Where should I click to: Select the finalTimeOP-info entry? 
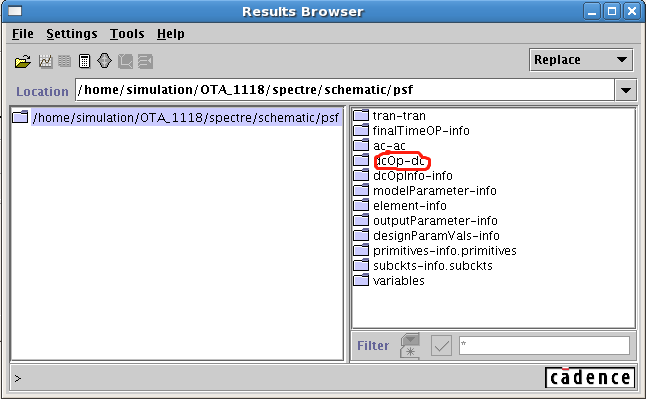point(421,131)
